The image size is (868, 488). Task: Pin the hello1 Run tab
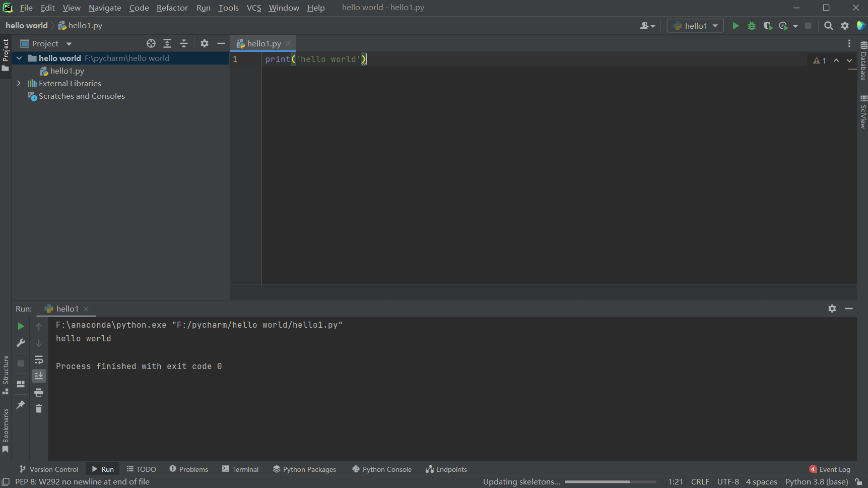point(21,405)
